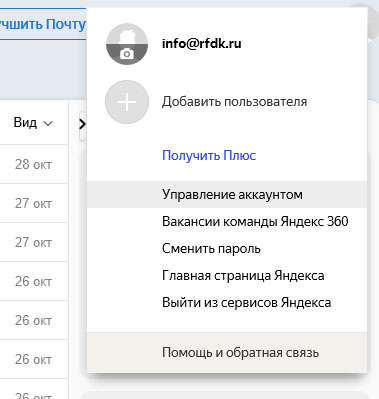Image resolution: width=379 pixels, height=399 pixels.
Task: Open the Получить Плюс link
Action: pyautogui.click(x=209, y=155)
